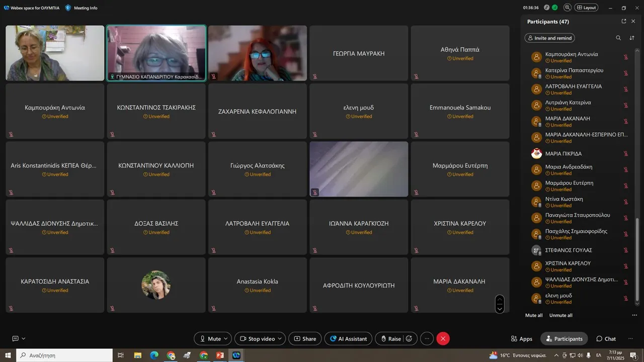The width and height of the screenshot is (644, 362).
Task: Toggle camera with Stop video button
Action: coord(257,339)
